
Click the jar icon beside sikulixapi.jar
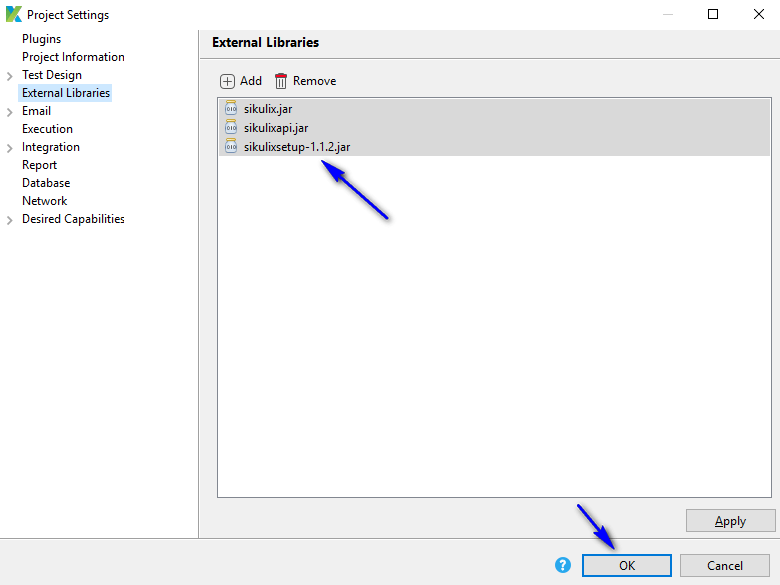point(231,127)
